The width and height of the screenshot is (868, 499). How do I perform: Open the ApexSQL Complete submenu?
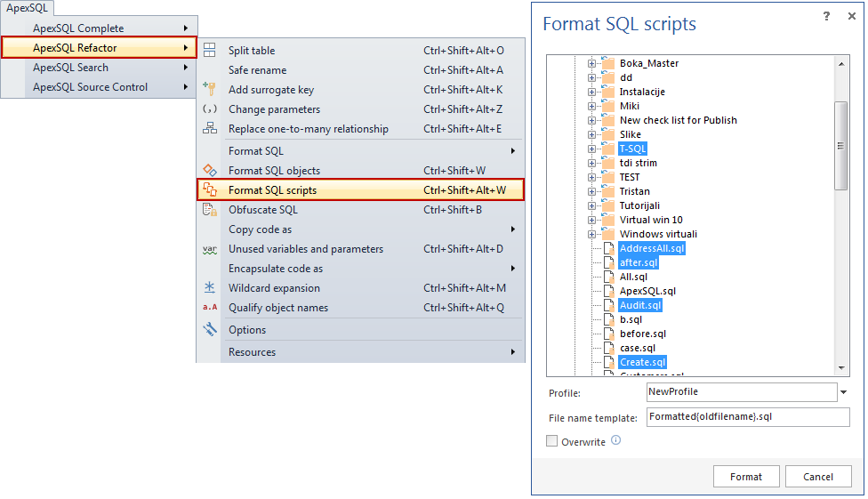click(x=99, y=28)
